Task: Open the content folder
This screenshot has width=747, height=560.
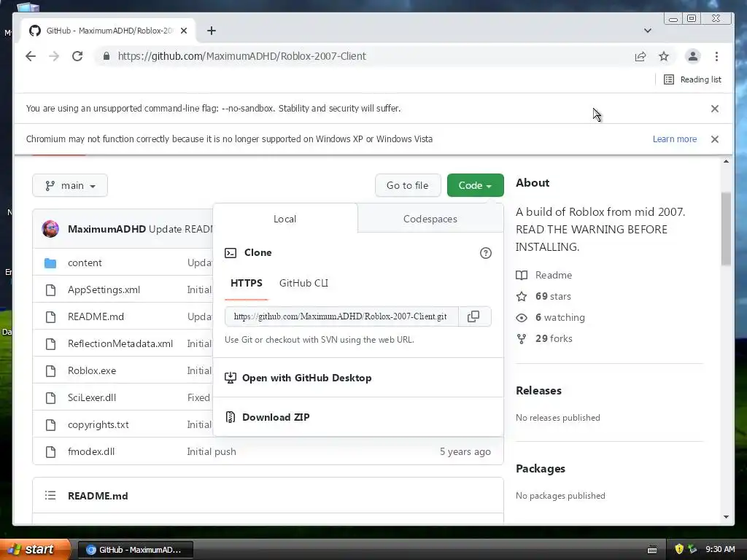Action: click(85, 262)
